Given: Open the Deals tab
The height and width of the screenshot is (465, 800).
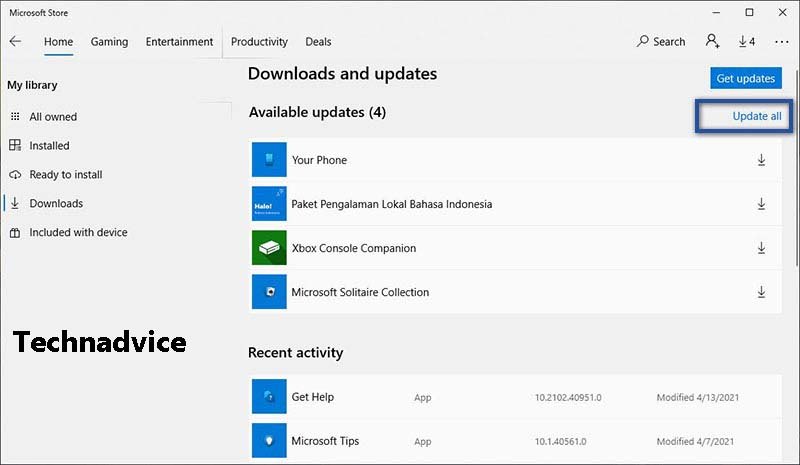Looking at the screenshot, I should [318, 42].
